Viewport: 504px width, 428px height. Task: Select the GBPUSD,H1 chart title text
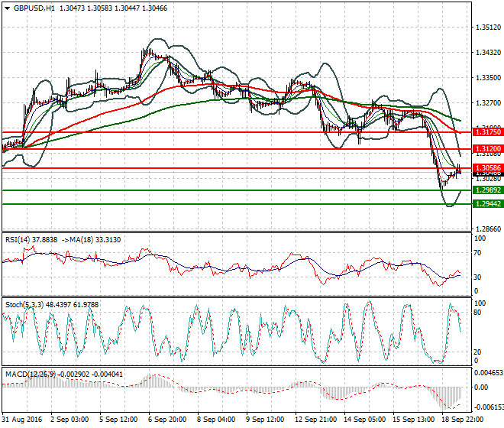pyautogui.click(x=34, y=8)
